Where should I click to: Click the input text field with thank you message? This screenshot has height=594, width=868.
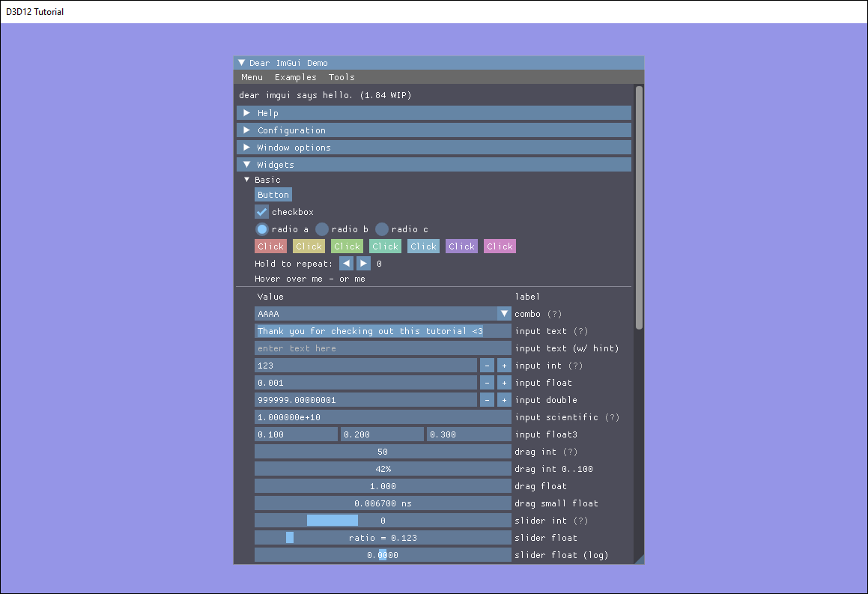[383, 331]
